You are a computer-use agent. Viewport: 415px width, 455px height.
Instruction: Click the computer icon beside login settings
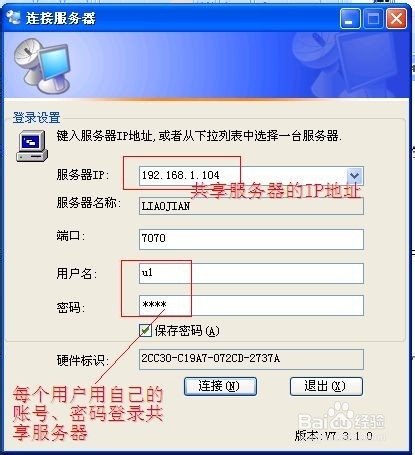32,146
